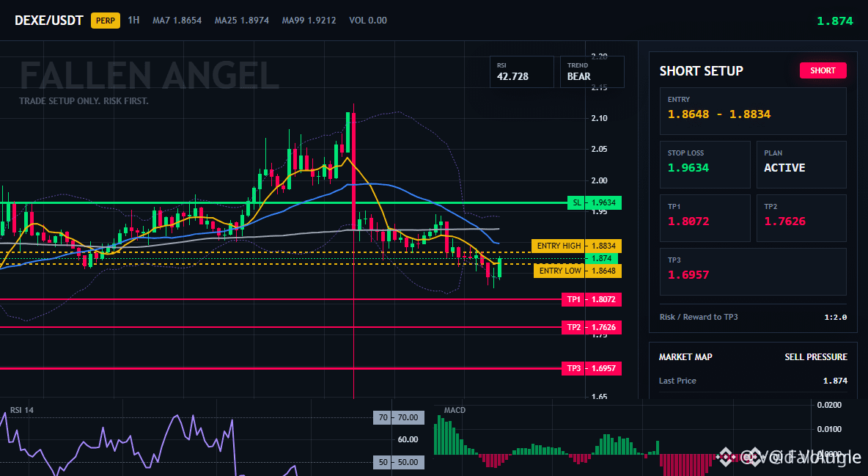This screenshot has width=868, height=476.
Task: Click the MARKET MAP heading
Action: click(685, 357)
